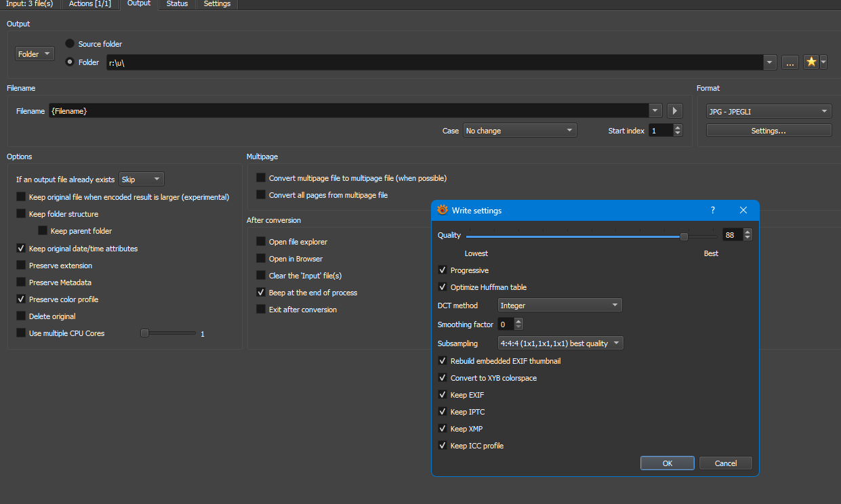Click the star favorites folder icon

point(811,62)
